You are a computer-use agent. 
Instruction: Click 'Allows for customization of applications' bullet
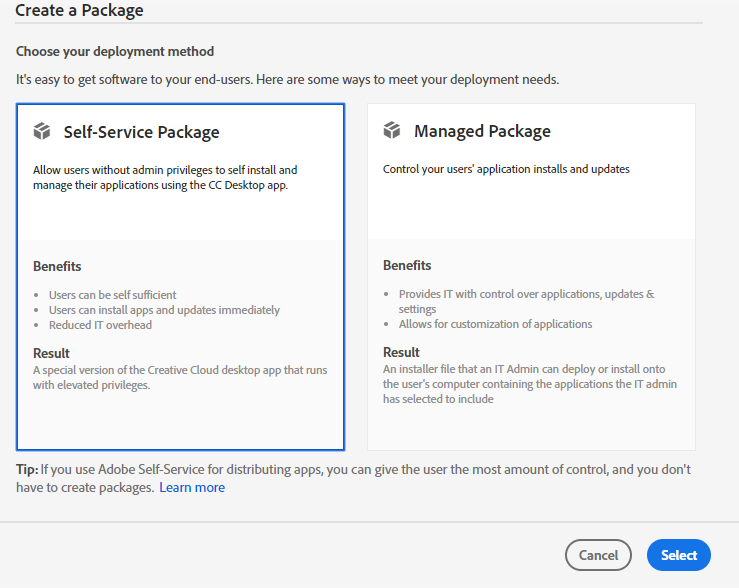495,324
